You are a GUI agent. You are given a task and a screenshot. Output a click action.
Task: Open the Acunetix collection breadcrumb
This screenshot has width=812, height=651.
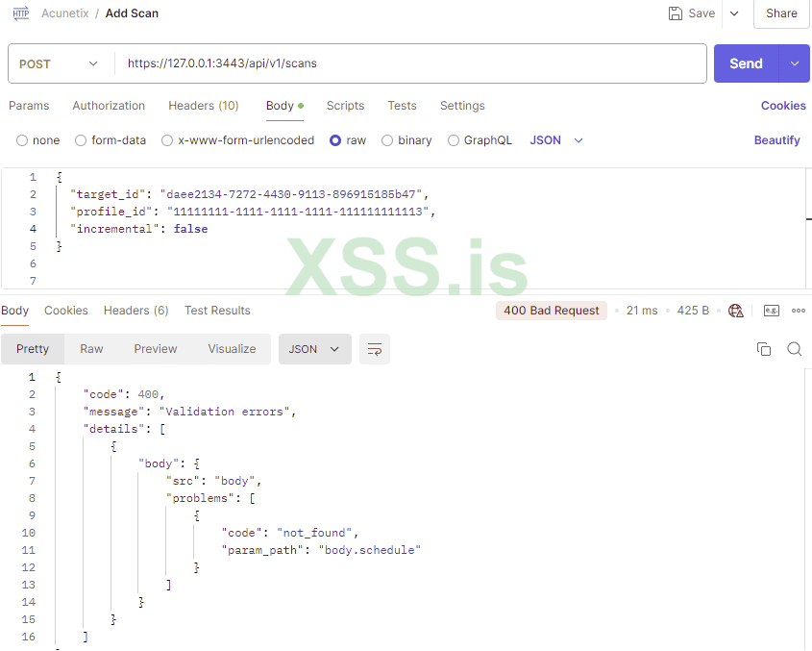[x=65, y=13]
